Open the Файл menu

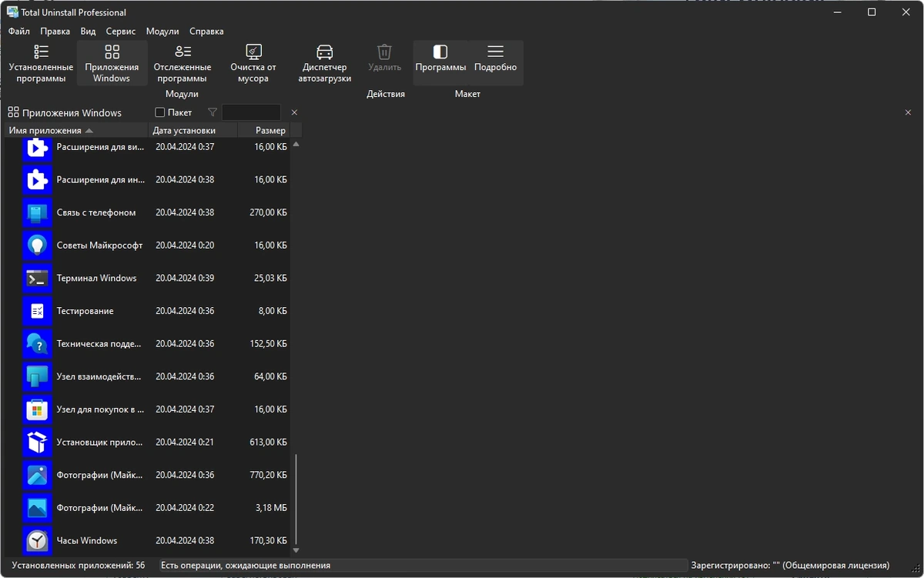[19, 32]
